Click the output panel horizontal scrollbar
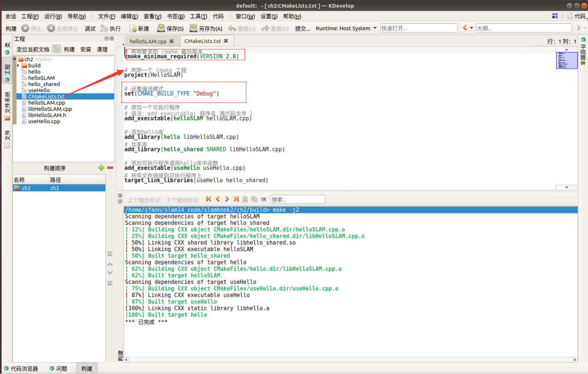Viewport: 588px width, 374px height. (350, 360)
